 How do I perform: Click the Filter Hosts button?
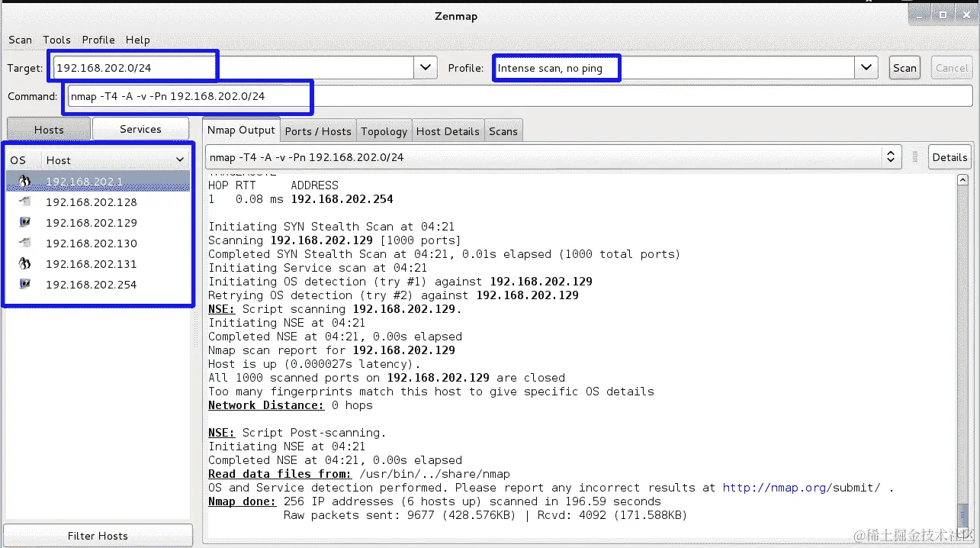point(98,536)
